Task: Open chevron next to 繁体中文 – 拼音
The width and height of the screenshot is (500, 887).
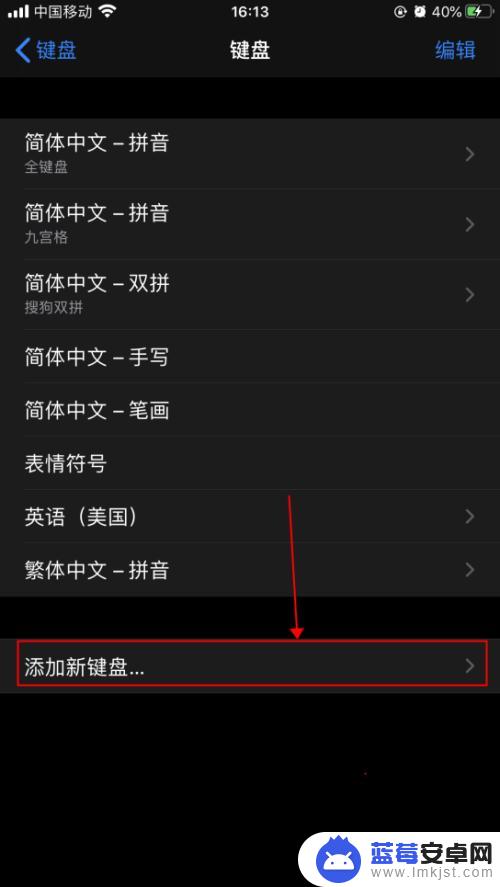Action: coord(469,569)
